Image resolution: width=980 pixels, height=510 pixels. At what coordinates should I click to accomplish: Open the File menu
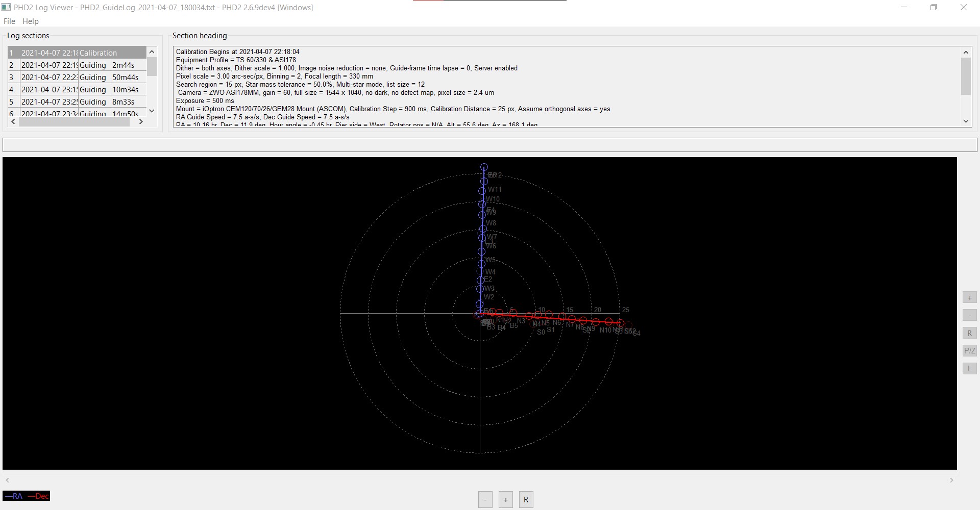(x=9, y=21)
